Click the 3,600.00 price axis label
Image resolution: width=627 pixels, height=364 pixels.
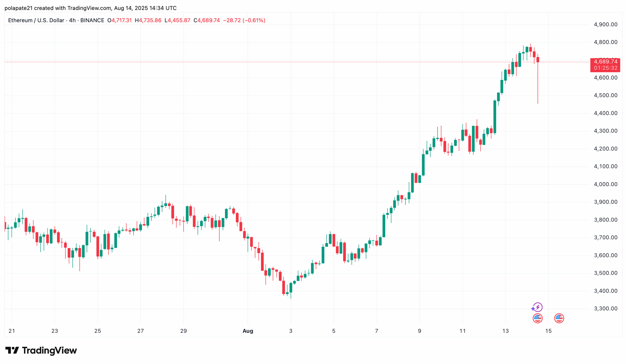606,255
